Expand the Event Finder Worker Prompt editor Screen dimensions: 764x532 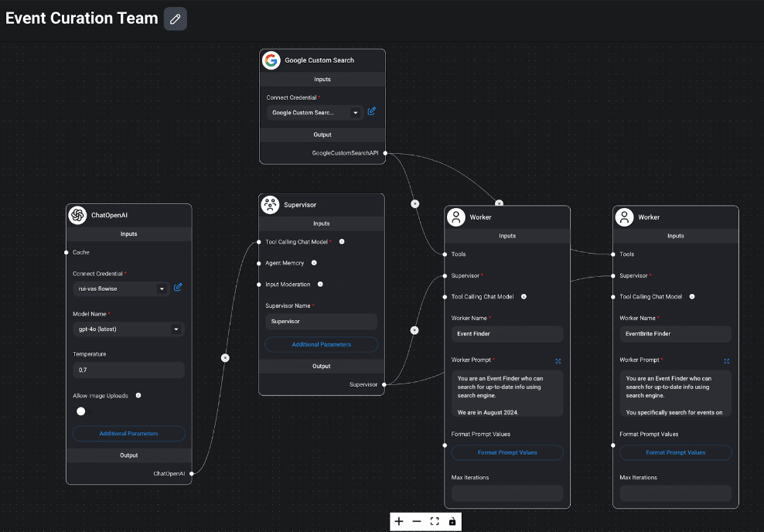click(558, 361)
